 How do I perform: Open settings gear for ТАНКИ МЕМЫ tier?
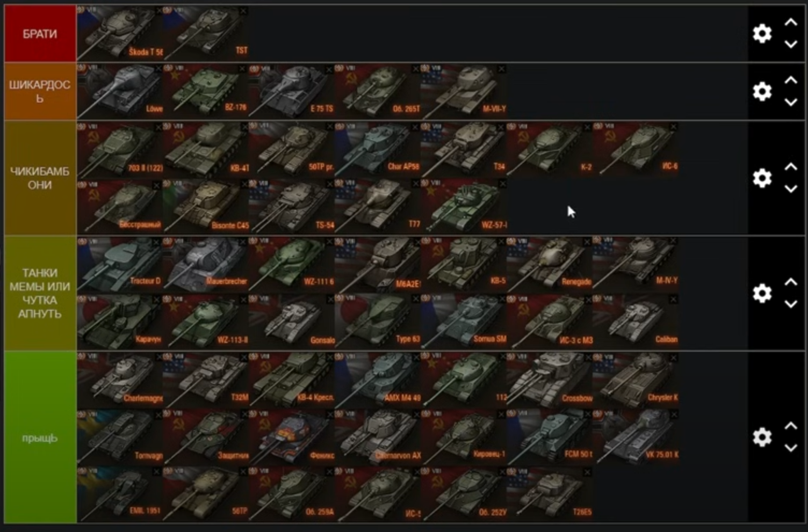762,293
